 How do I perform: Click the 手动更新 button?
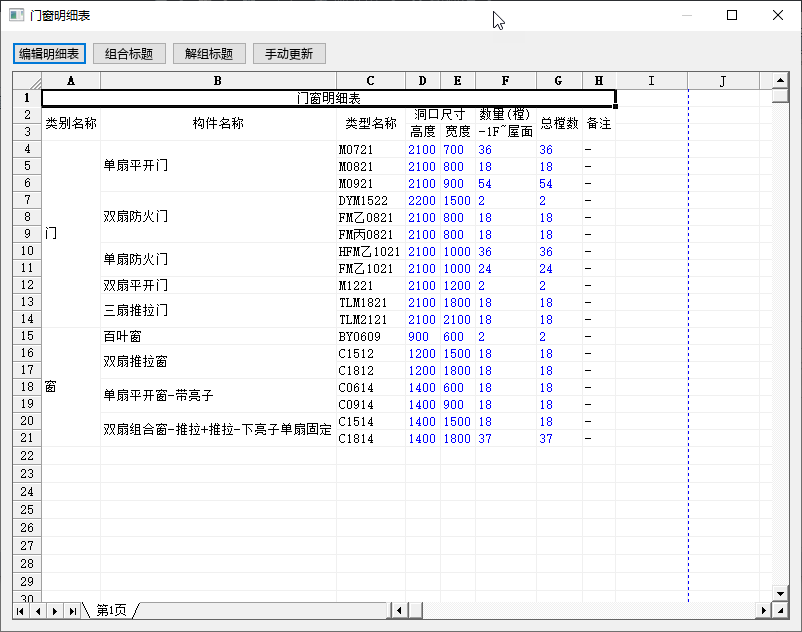click(289, 54)
